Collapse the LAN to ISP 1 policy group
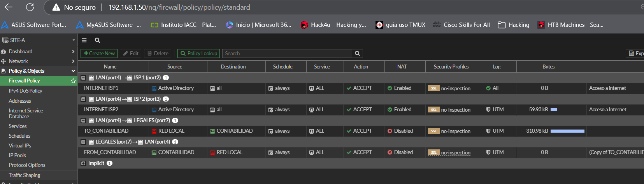 [83, 78]
